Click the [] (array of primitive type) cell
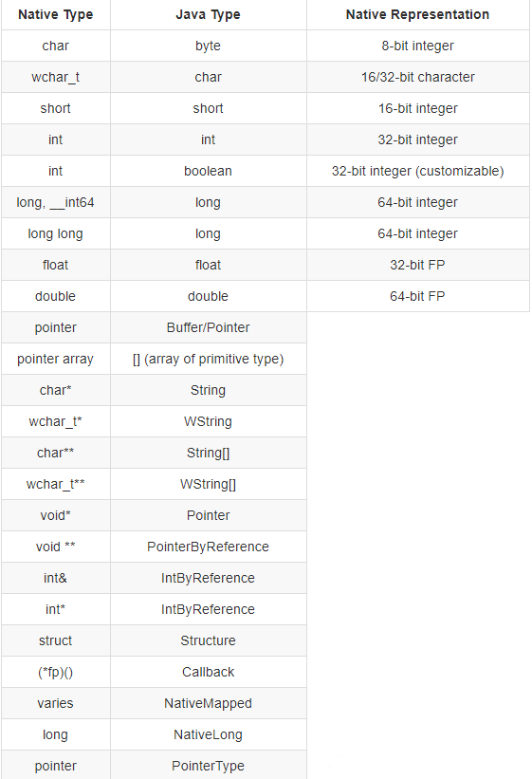 pos(208,359)
